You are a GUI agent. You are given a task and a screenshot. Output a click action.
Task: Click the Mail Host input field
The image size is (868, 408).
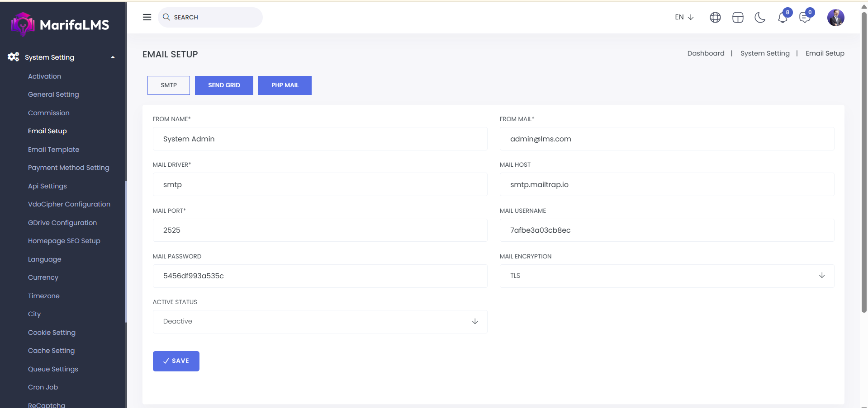point(667,184)
